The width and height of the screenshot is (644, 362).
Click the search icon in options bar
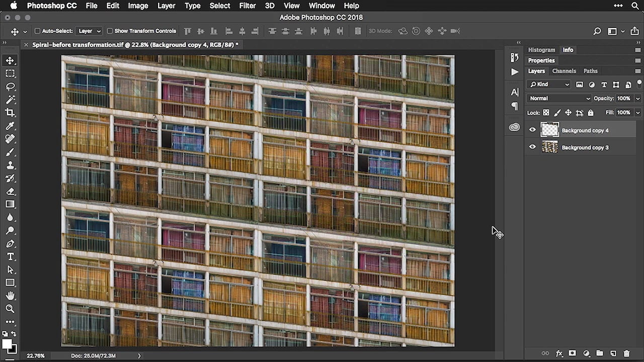click(x=597, y=31)
